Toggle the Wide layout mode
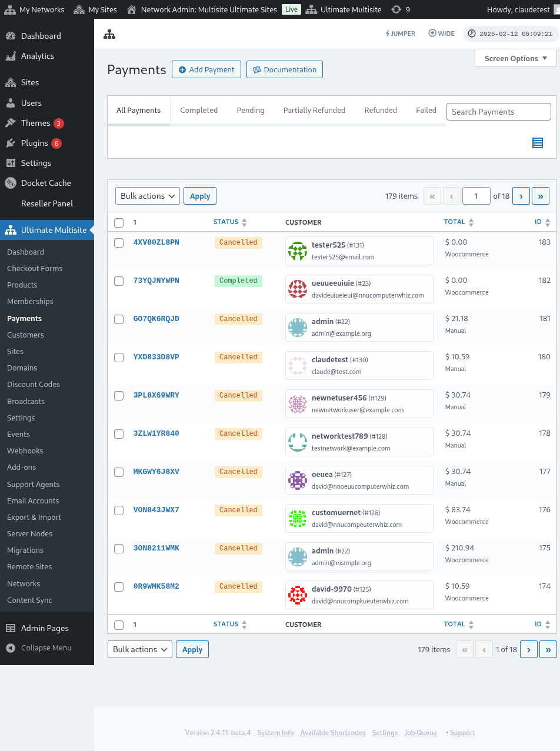 coord(442,34)
